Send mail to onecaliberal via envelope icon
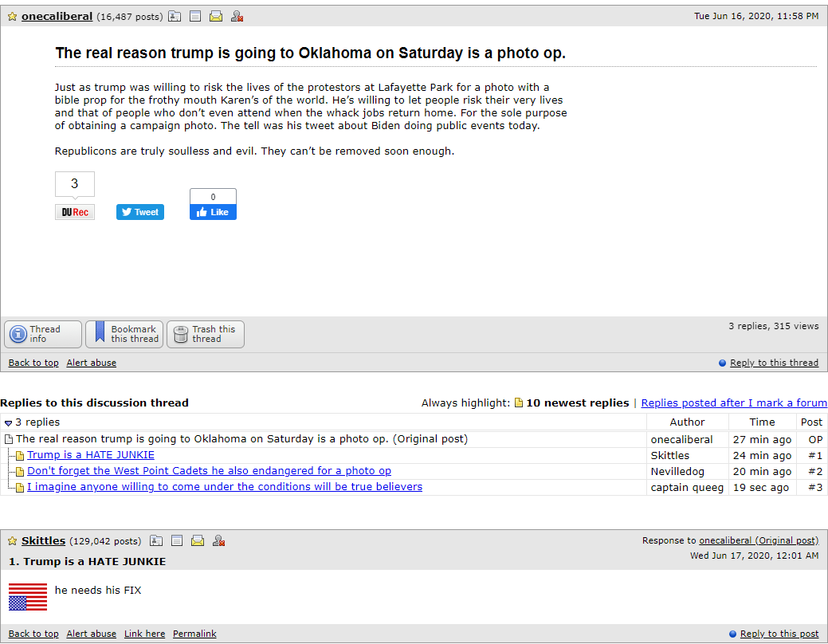828x644 pixels. [x=215, y=17]
